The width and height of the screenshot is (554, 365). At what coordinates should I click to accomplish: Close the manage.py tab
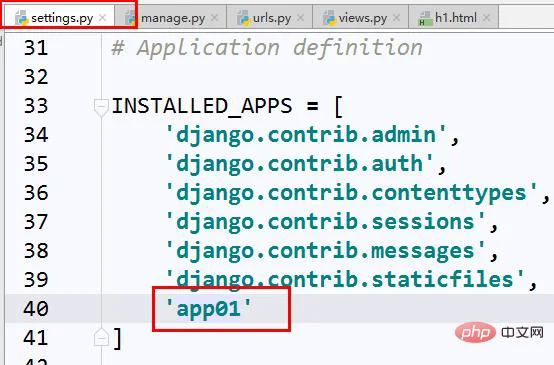coord(214,17)
